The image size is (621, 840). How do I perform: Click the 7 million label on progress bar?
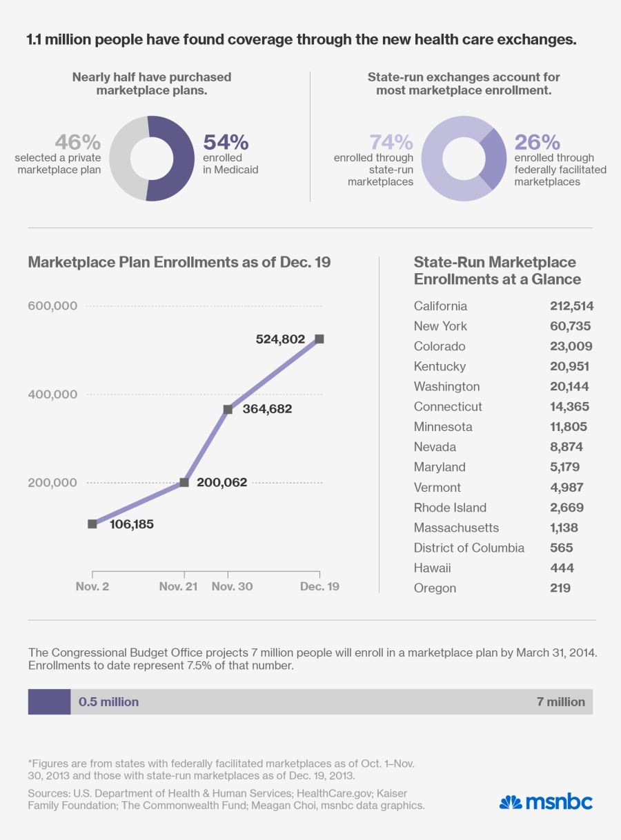pyautogui.click(x=560, y=702)
